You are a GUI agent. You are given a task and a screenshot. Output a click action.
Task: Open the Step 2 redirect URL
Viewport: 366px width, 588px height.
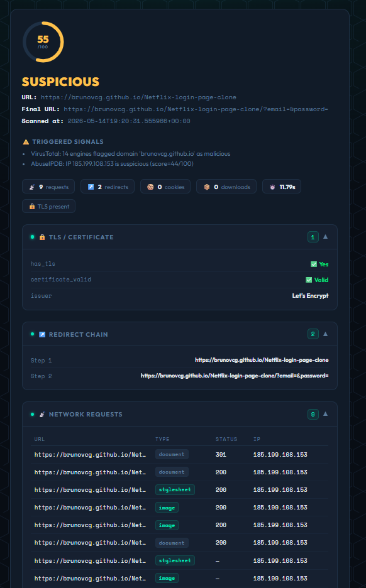(x=235, y=376)
